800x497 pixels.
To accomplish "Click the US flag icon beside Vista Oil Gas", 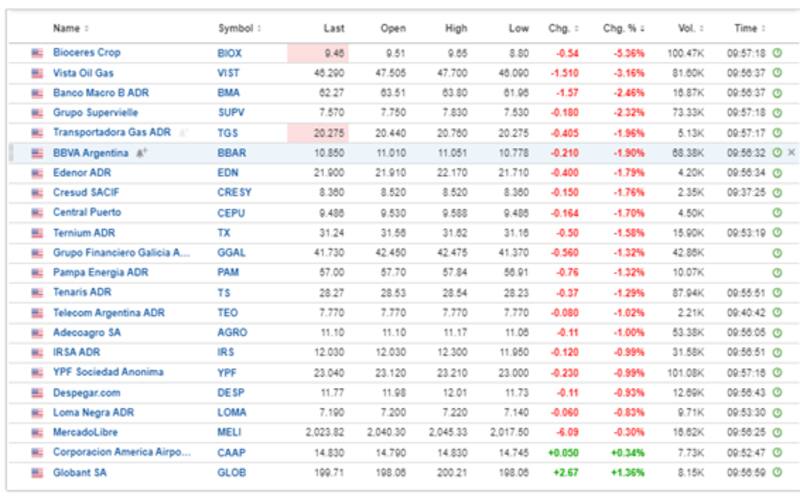I will click(x=38, y=73).
